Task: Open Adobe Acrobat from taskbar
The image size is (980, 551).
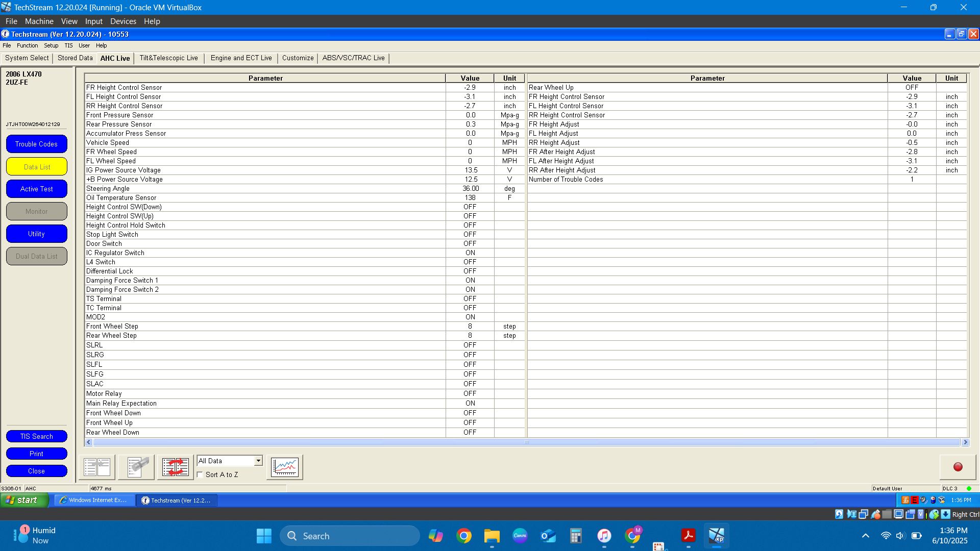Action: click(x=689, y=536)
